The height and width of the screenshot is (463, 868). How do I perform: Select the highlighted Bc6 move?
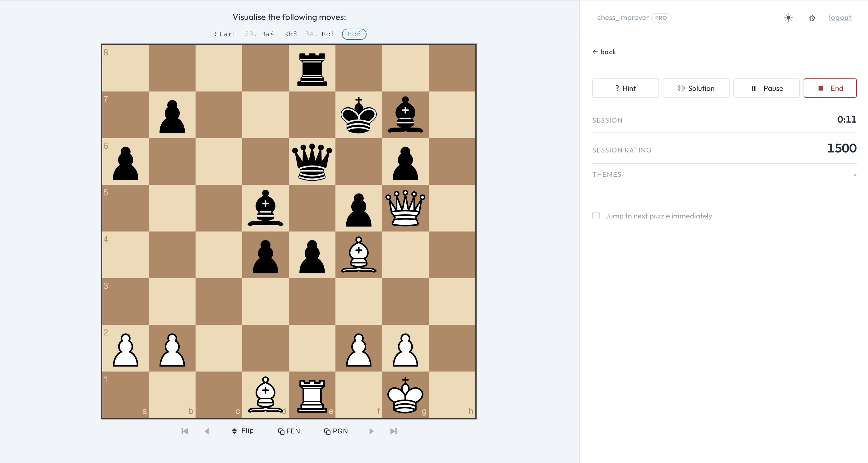(354, 34)
